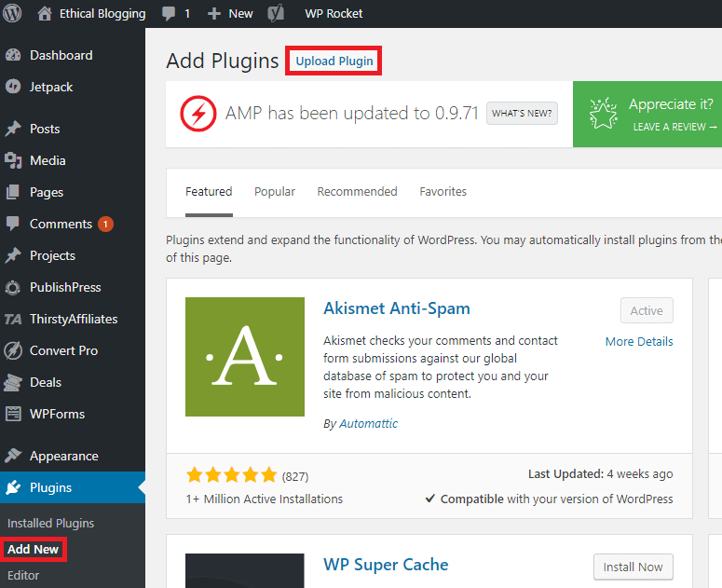
Task: Click the WordPress logo icon in admin bar
Action: [12, 13]
